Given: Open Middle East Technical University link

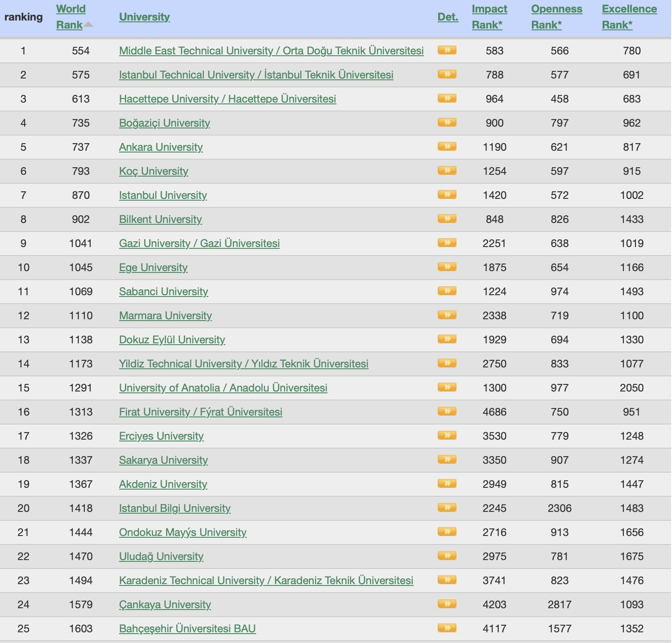Looking at the screenshot, I should pyautogui.click(x=271, y=51).
